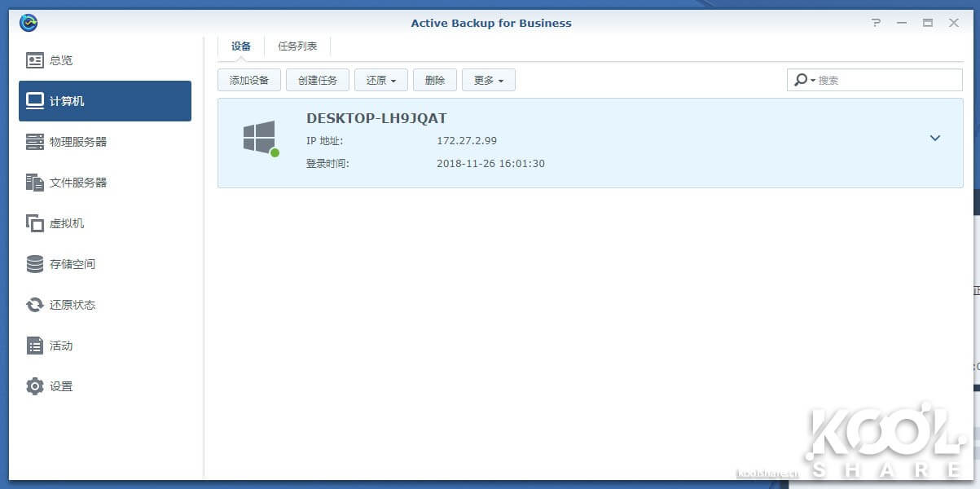Screen dimensions: 980x489
Task: Click the Windows logo of DESKTOP-LH9JQAT
Action: (259, 137)
